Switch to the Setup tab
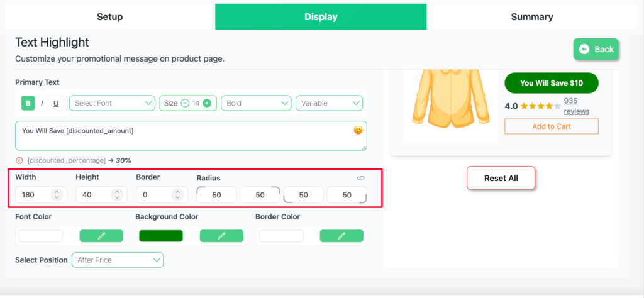 coord(109,17)
